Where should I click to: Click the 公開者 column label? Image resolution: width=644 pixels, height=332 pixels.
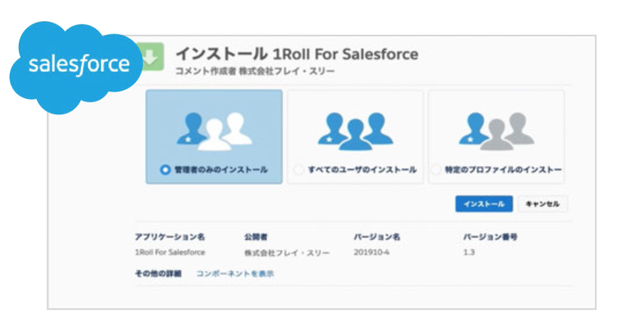[256, 236]
